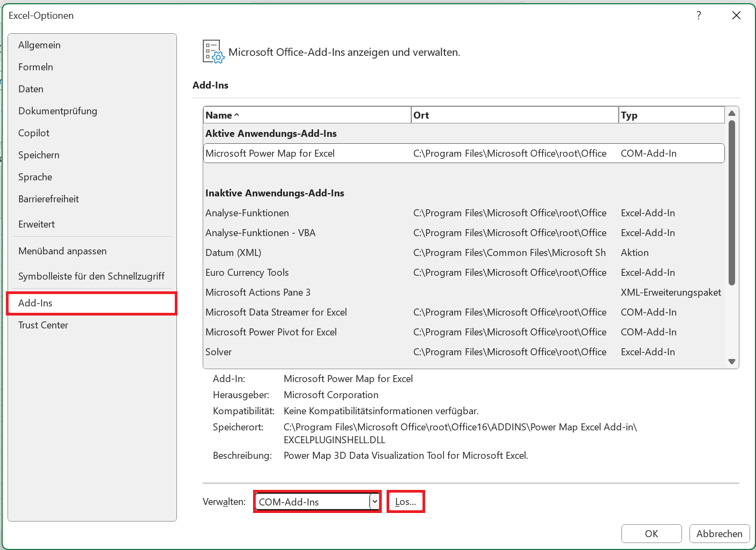Image resolution: width=756 pixels, height=550 pixels.
Task: Click the add-ins list scrollbar thumb
Action: [732, 203]
